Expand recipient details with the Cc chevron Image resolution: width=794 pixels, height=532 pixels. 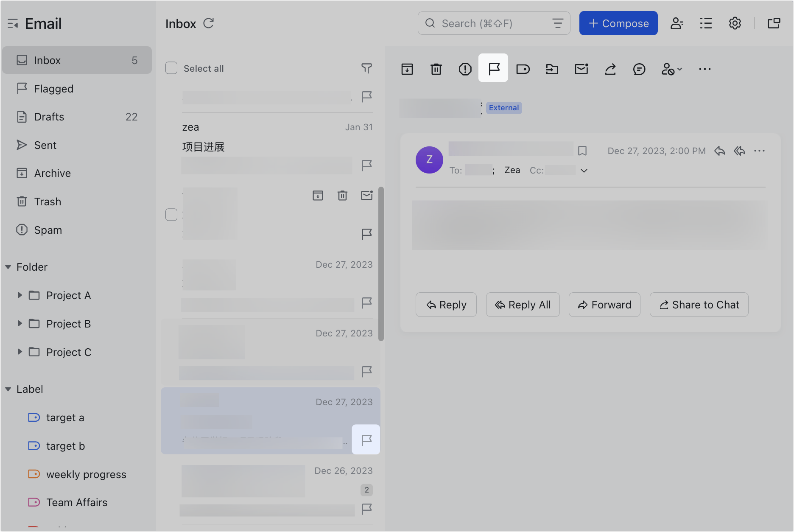tap(584, 171)
